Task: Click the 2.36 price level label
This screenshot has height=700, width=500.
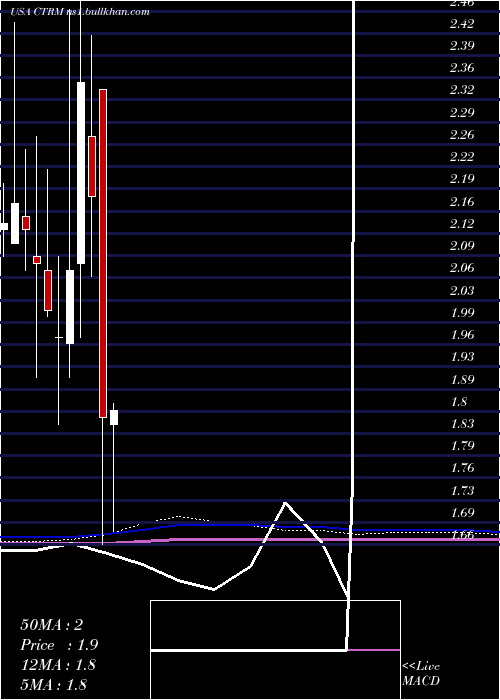Action: tap(461, 68)
